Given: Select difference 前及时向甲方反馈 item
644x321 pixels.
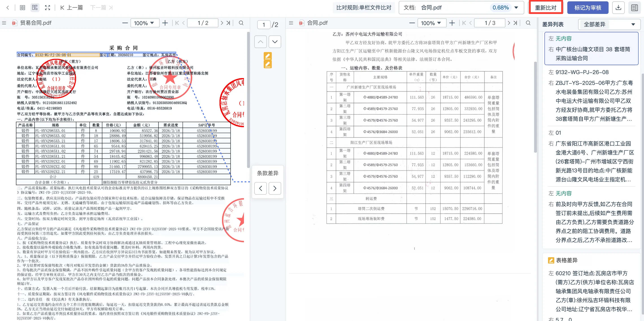Looking at the screenshot, I should coord(591,217).
